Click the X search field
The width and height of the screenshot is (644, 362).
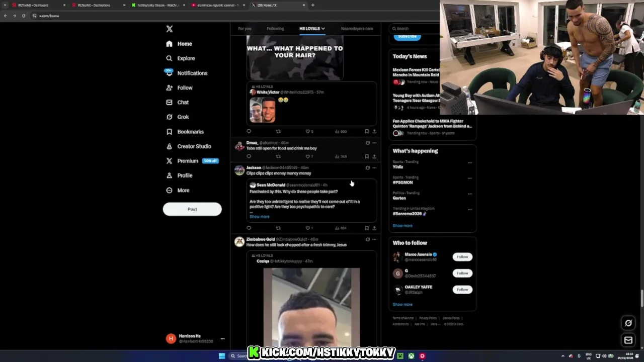[x=415, y=29]
